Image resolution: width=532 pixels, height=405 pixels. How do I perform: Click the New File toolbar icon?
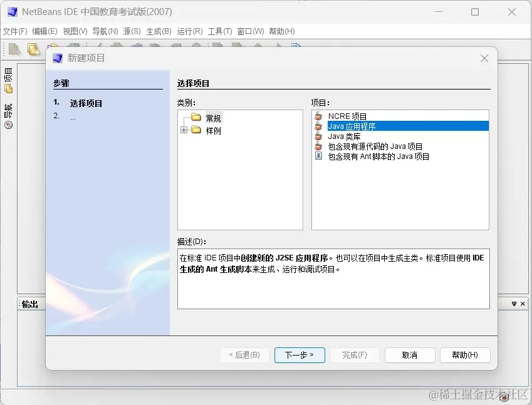pos(14,49)
